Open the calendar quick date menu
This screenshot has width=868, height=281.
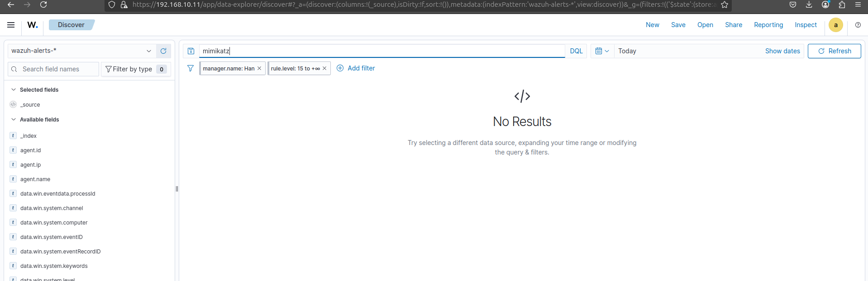602,51
